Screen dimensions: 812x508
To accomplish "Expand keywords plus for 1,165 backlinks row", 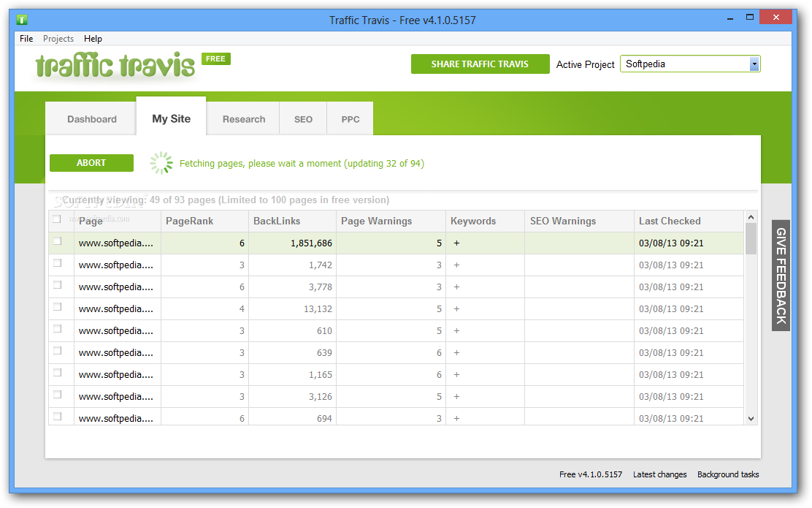I will (x=456, y=375).
